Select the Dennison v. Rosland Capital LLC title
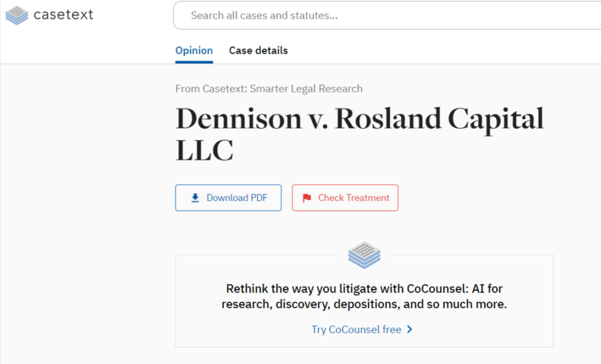Viewport: 601px width, 364px height. [x=360, y=134]
